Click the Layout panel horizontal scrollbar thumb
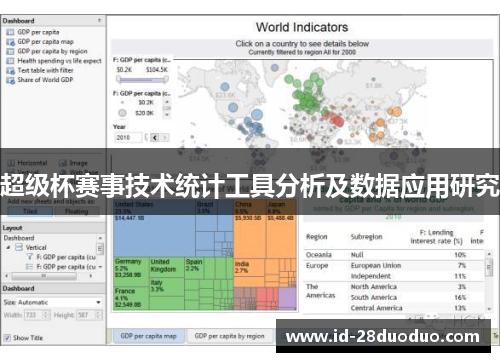 click(44, 276)
